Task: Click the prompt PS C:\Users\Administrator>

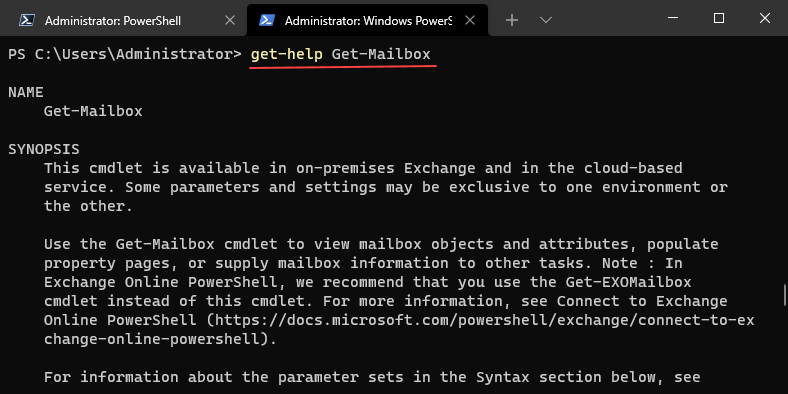Action: point(125,54)
